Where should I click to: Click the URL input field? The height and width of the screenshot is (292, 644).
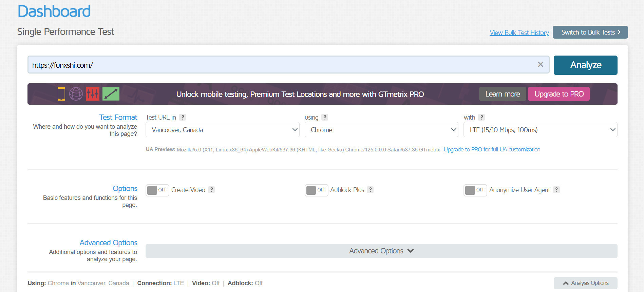coord(282,65)
